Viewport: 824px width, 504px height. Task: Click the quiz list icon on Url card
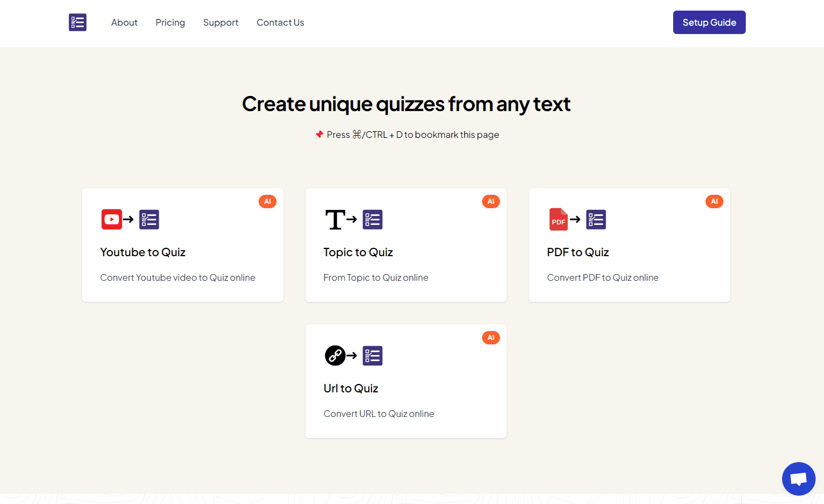click(373, 356)
